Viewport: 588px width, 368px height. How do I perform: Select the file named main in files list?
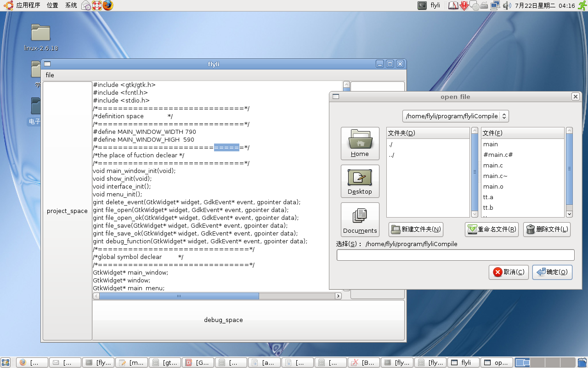click(x=523, y=144)
